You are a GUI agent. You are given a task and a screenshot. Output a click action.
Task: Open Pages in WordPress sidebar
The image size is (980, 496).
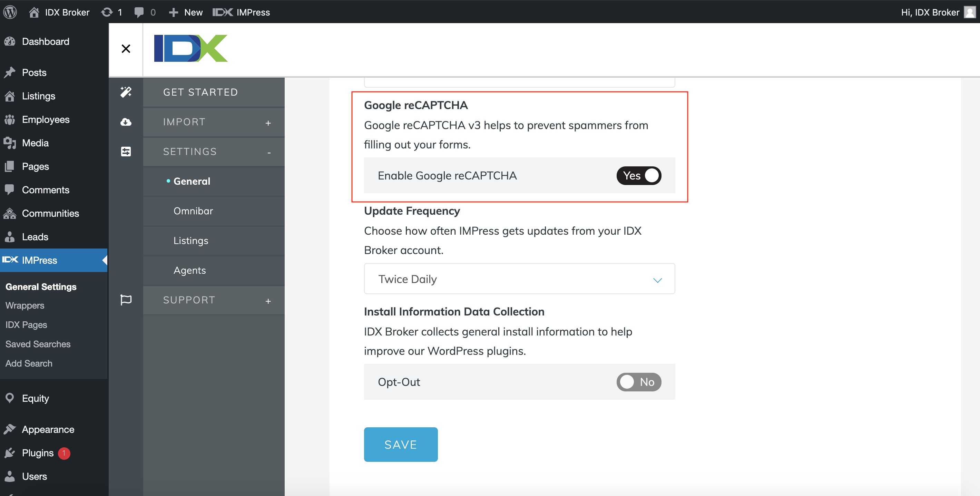coord(54,166)
